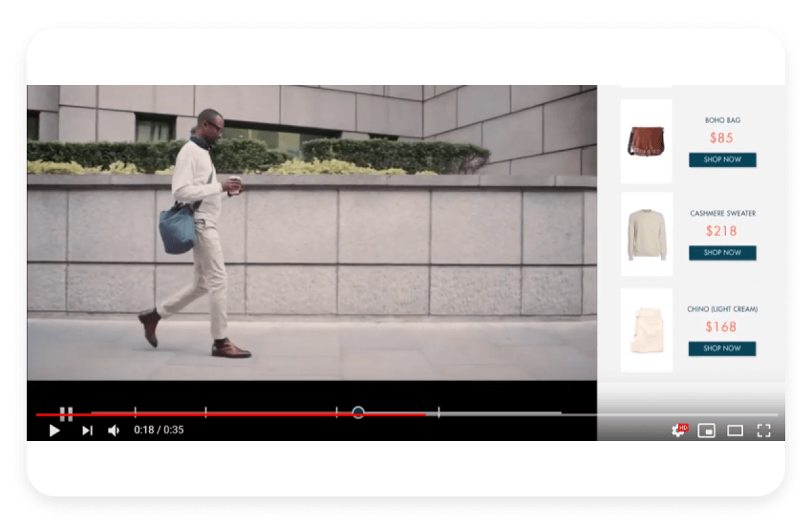Jump to the first chapter marker on the timeline
Viewport: 812px width, 525px height.
[135, 412]
